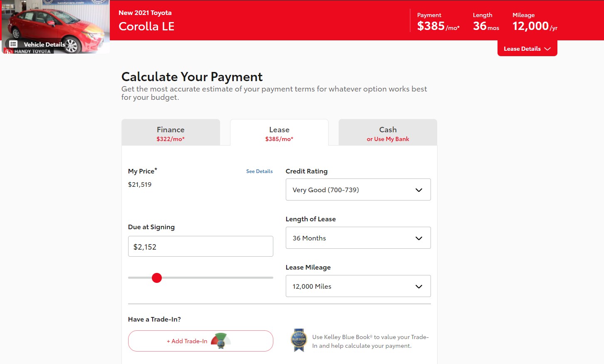
Task: Expand the Lease Mileage dropdown
Action: (358, 286)
